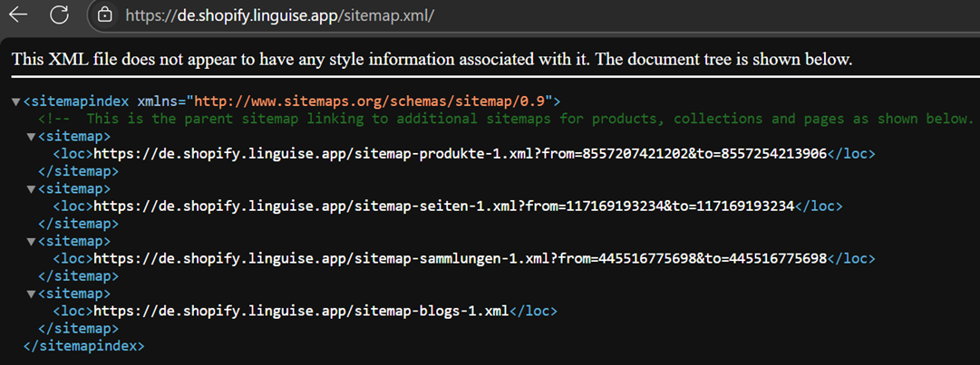The image size is (980, 365).
Task: Click the sitemap-produkte-1.xml URL text
Action: [x=460, y=153]
